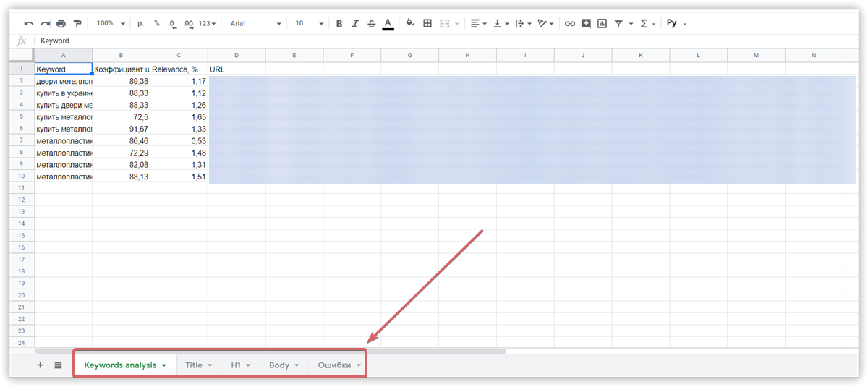Select cell with value 0,53
This screenshot has height=387, width=868.
pyautogui.click(x=179, y=140)
